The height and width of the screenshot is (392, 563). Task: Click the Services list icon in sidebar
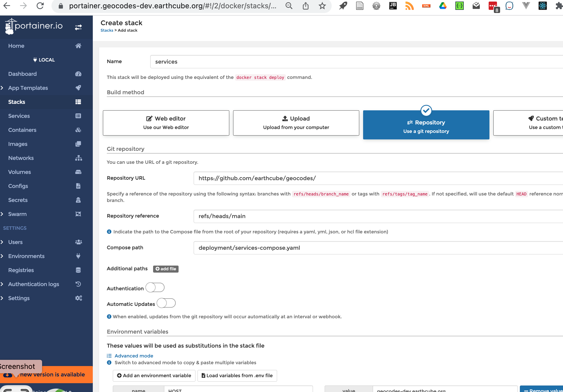[x=78, y=116]
